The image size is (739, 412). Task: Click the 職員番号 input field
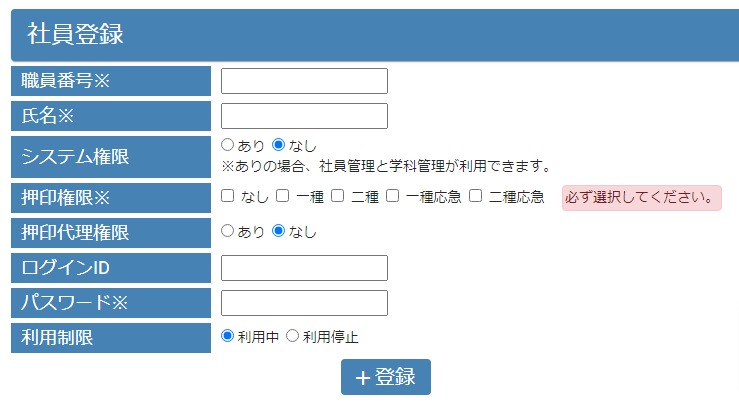(304, 81)
